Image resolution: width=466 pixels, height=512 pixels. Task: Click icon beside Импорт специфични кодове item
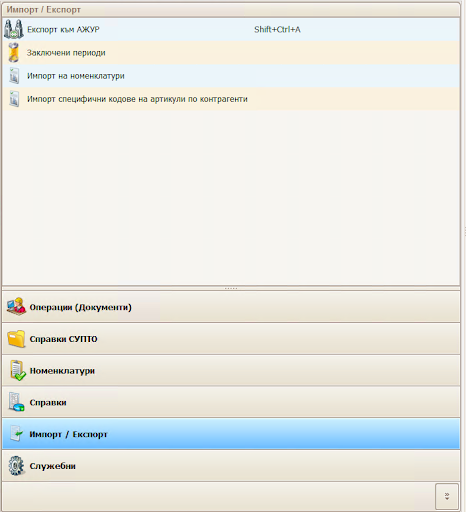(x=14, y=99)
